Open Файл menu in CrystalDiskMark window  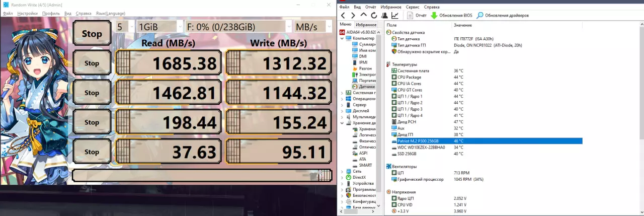[7, 14]
